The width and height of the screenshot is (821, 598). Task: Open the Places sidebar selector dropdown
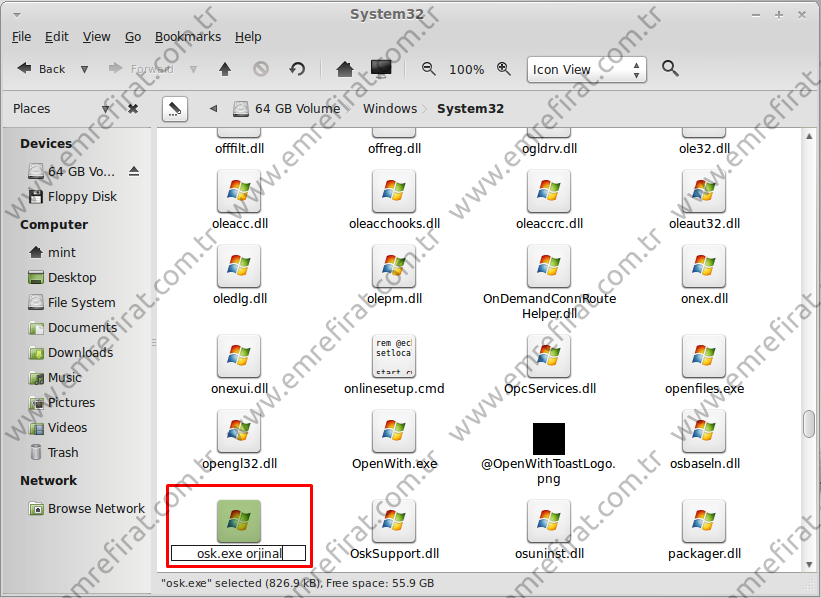click(x=106, y=108)
